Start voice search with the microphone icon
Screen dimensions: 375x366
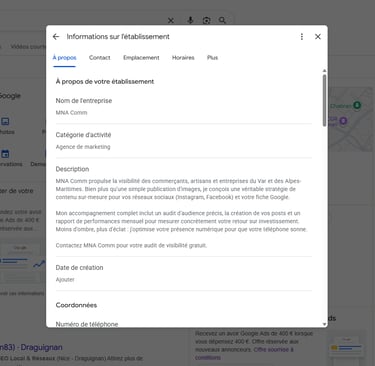(x=190, y=20)
